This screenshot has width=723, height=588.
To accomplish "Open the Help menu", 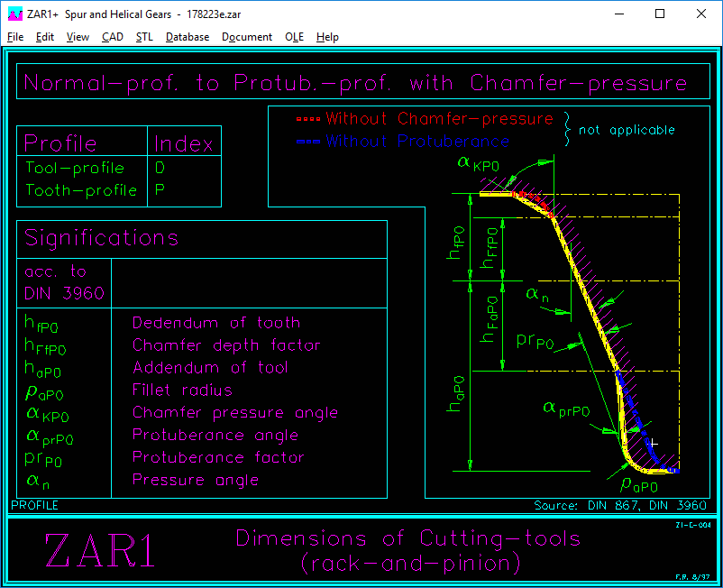I will [x=327, y=37].
